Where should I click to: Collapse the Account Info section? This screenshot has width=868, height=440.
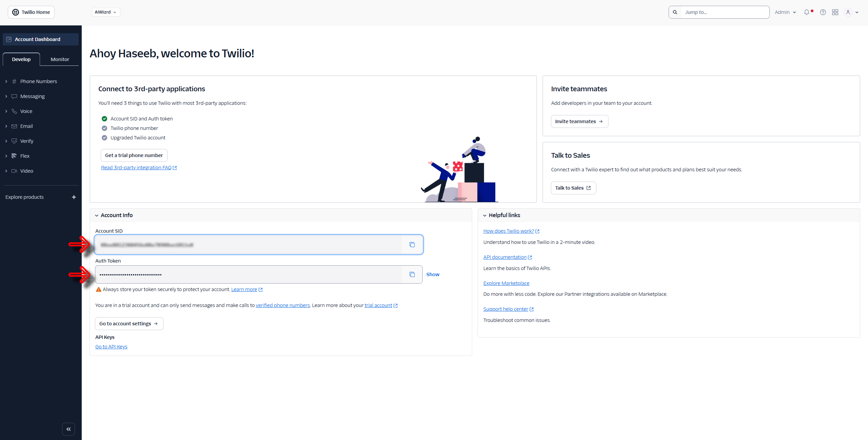tap(97, 215)
